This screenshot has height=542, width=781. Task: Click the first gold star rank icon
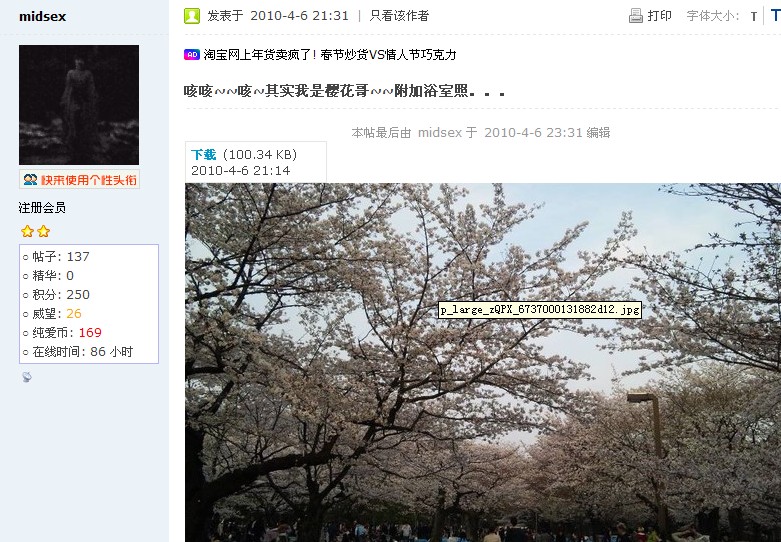coord(27,231)
